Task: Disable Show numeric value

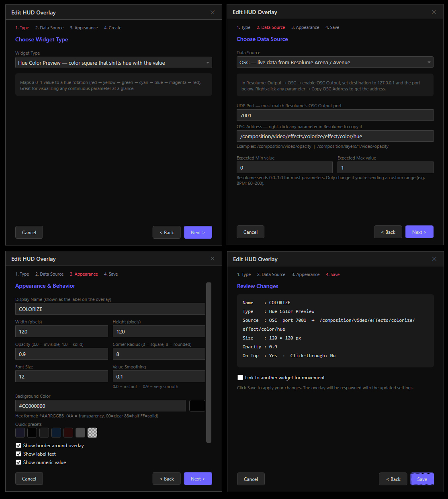Action: 18,462
